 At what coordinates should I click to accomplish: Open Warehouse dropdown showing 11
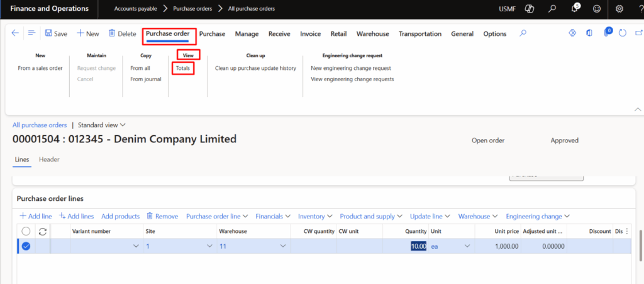point(282,246)
